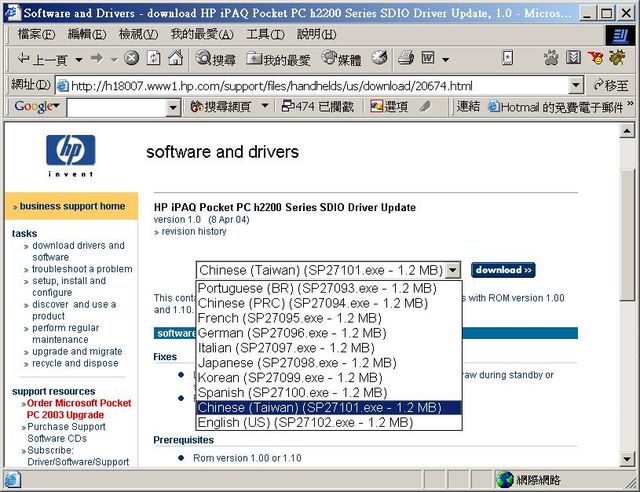Image resolution: width=640 pixels, height=492 pixels.
Task: Select Italian SP27097.exe option
Action: [329, 348]
